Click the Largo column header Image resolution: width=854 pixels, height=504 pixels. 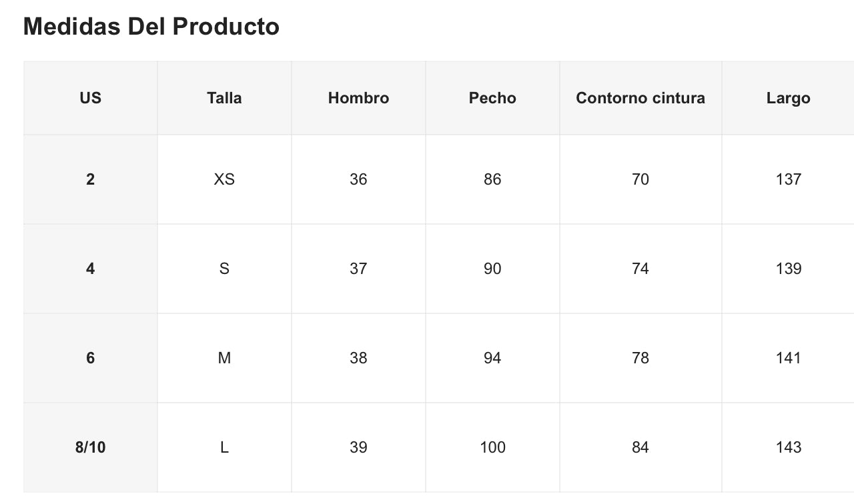point(788,98)
